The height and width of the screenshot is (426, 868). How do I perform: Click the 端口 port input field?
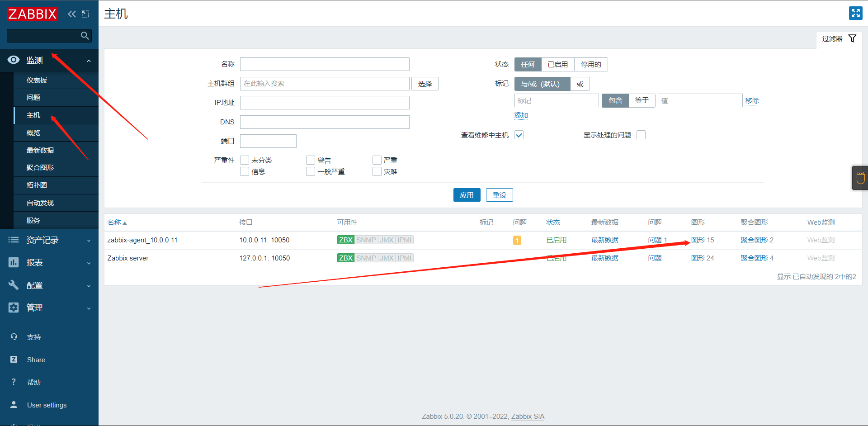coord(268,141)
